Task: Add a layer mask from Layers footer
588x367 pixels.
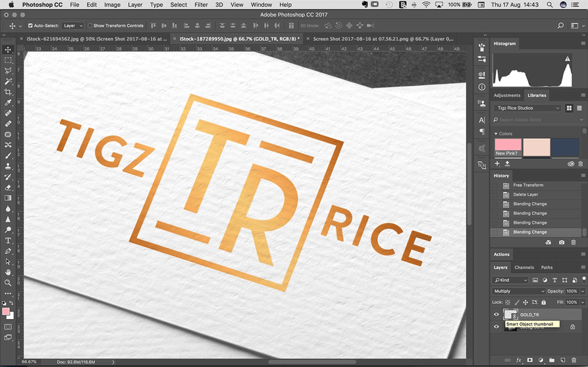Action: click(x=529, y=360)
